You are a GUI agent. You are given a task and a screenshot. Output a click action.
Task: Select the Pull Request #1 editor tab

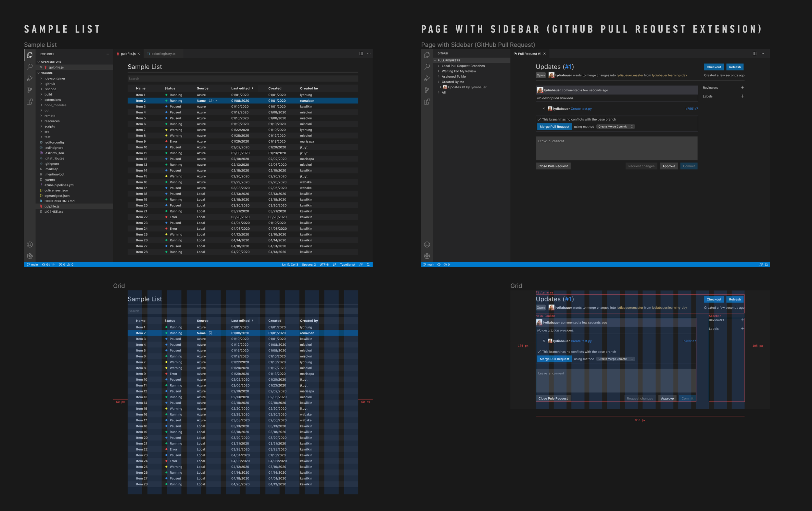coord(529,54)
